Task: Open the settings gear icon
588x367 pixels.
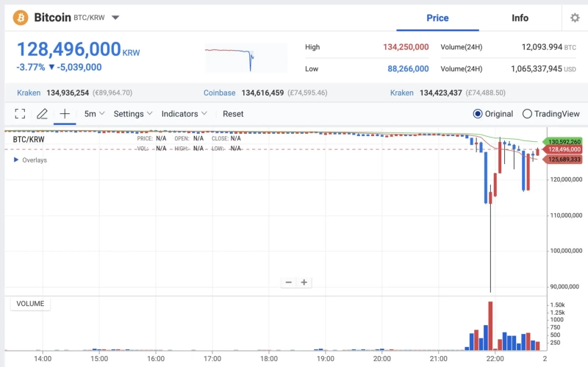Action: pyautogui.click(x=575, y=18)
